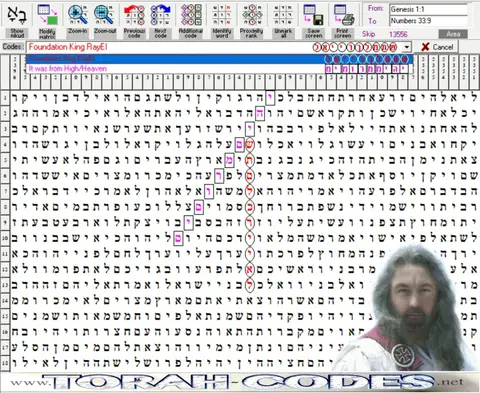
Task: Click the circled red letter in row 7
Action: pos(250,191)
